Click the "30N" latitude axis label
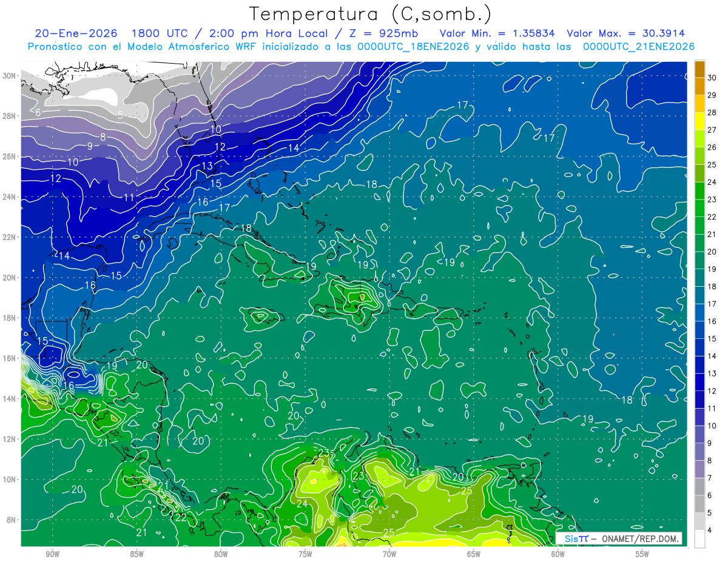The width and height of the screenshot is (728, 562). pyautogui.click(x=9, y=76)
